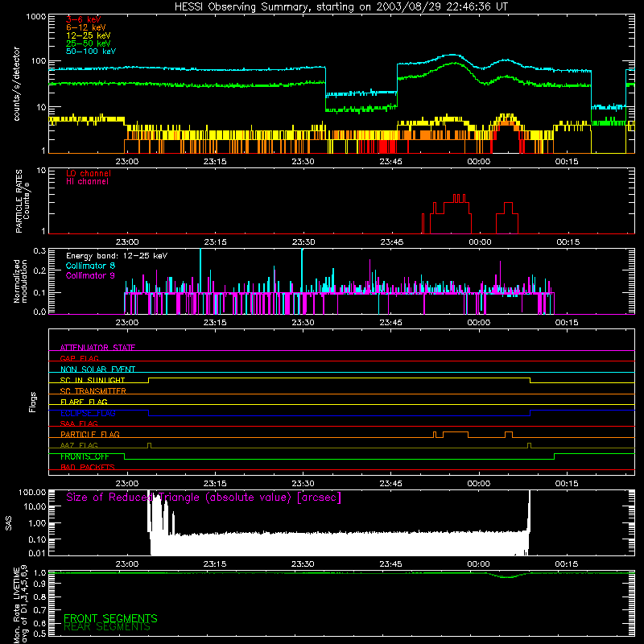Click the yellow '12-25 keV' legend entry

point(89,35)
